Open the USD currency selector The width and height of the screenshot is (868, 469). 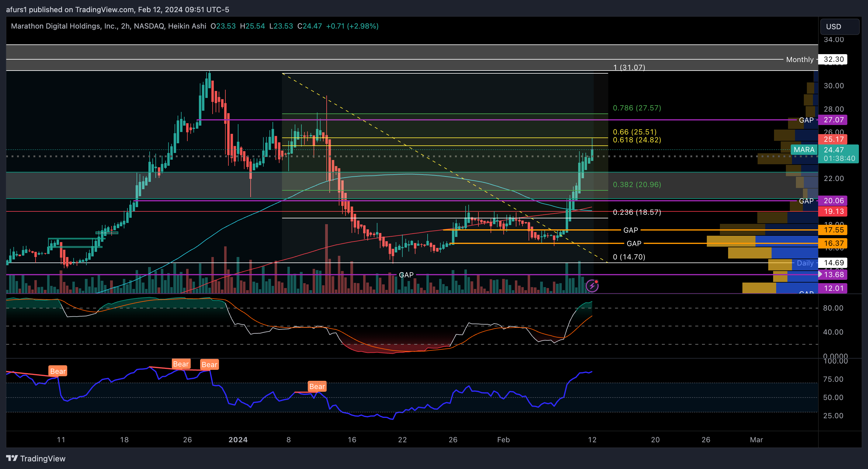coord(839,27)
